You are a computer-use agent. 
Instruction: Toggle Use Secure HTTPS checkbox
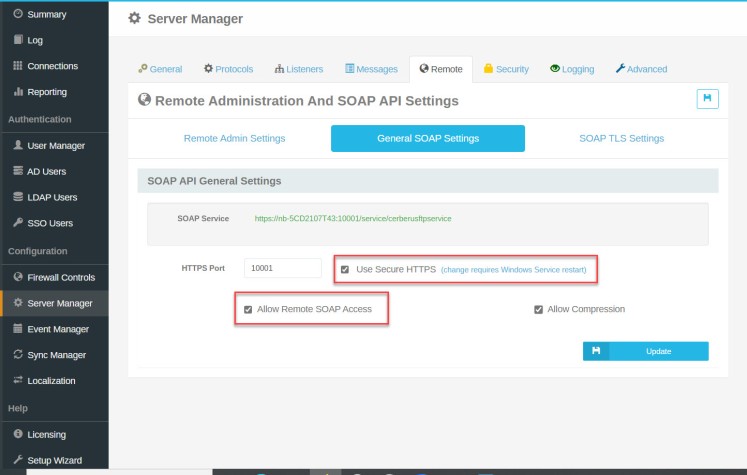point(345,269)
